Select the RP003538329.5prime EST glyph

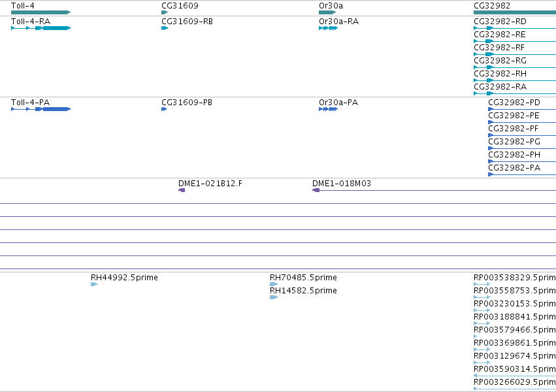(x=482, y=284)
